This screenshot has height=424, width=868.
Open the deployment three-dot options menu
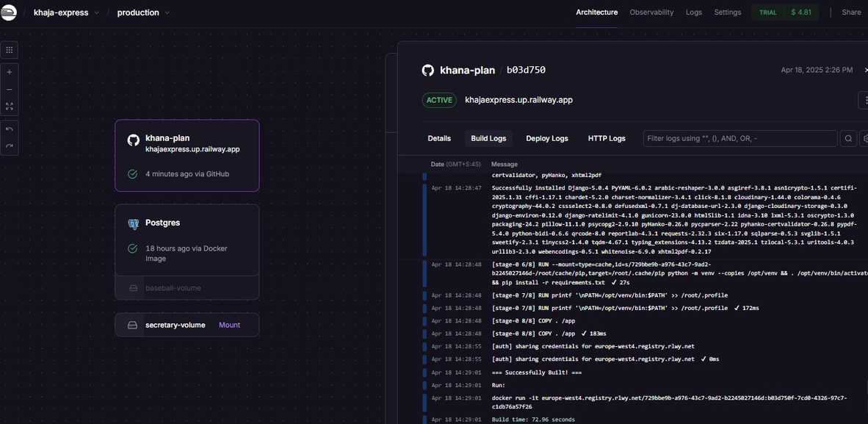click(862, 100)
